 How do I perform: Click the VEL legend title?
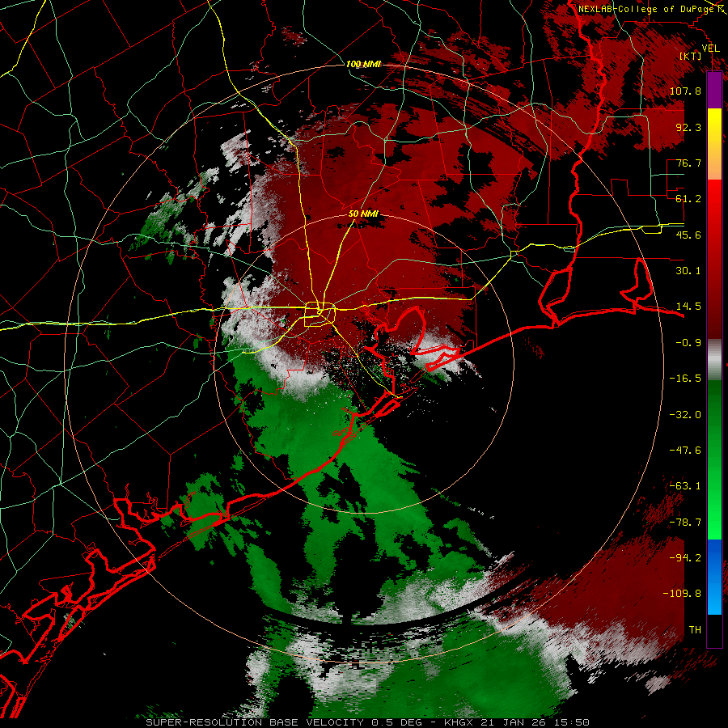point(710,49)
